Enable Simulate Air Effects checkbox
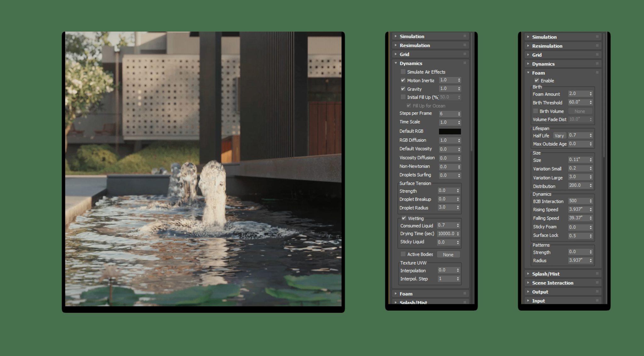644x356 pixels. click(x=403, y=72)
